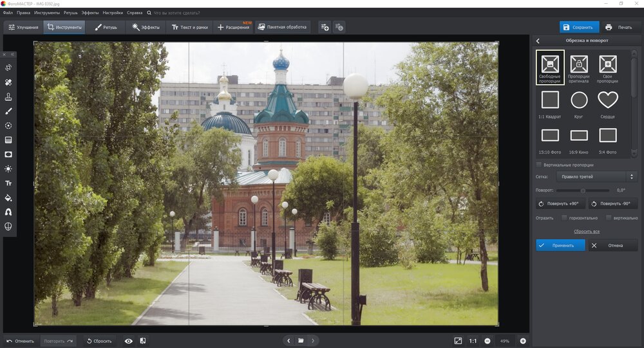Select the text tool in left sidebar
The height and width of the screenshot is (348, 644).
8,183
